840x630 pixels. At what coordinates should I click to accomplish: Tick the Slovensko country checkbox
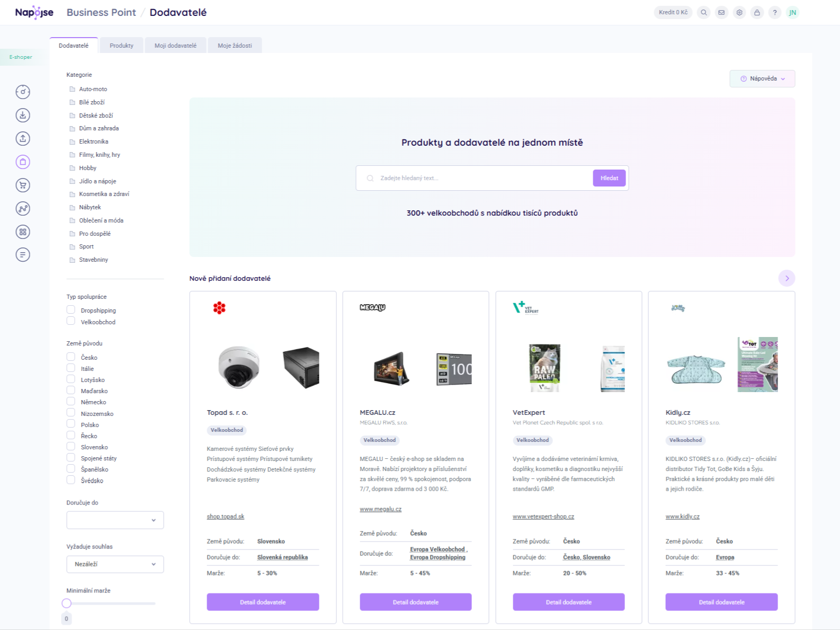[71, 447]
